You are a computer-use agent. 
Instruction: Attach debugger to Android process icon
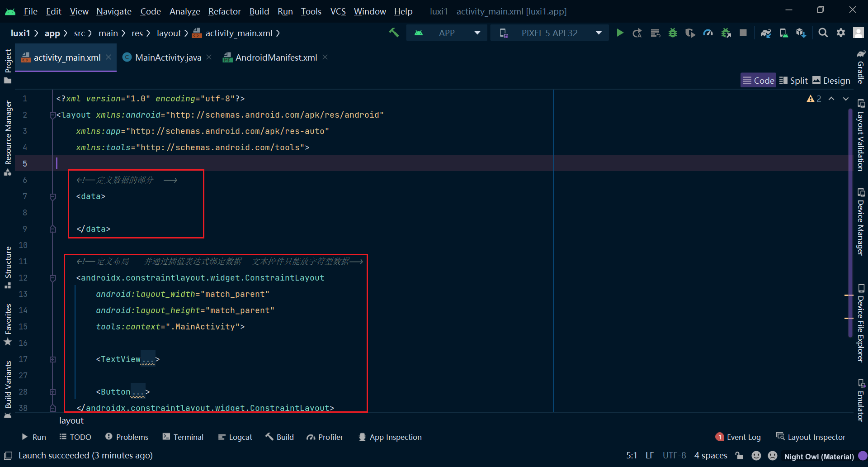726,33
